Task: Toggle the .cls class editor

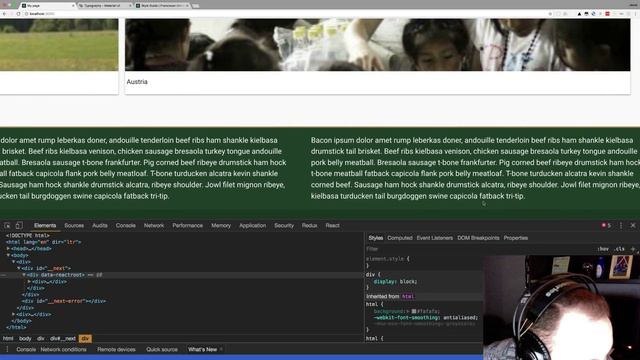Action: [x=620, y=249]
